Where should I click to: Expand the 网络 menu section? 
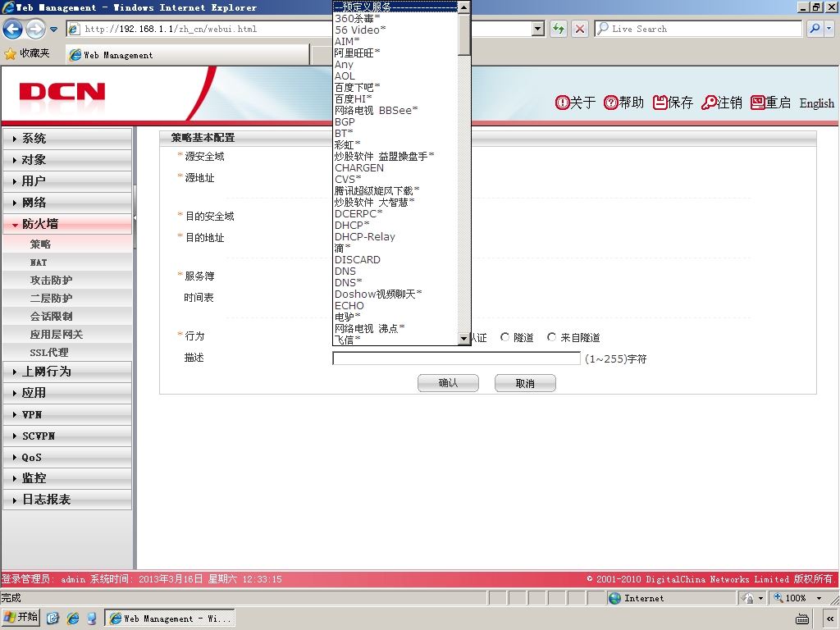(67, 203)
